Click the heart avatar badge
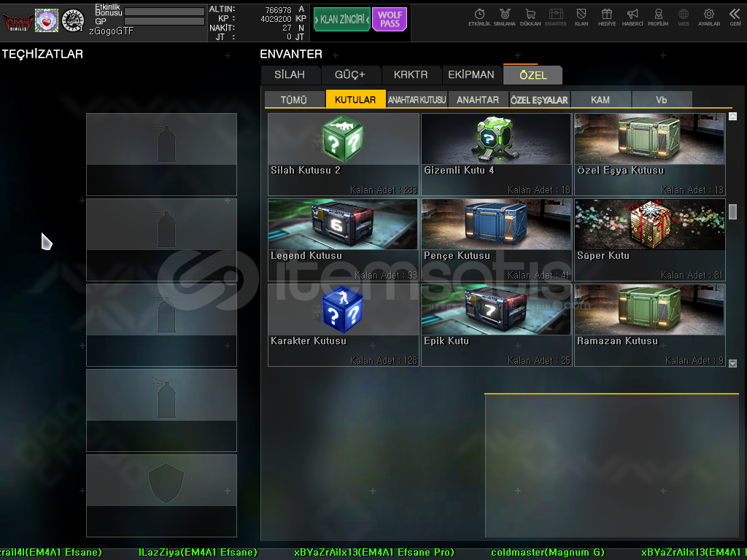 (47, 20)
